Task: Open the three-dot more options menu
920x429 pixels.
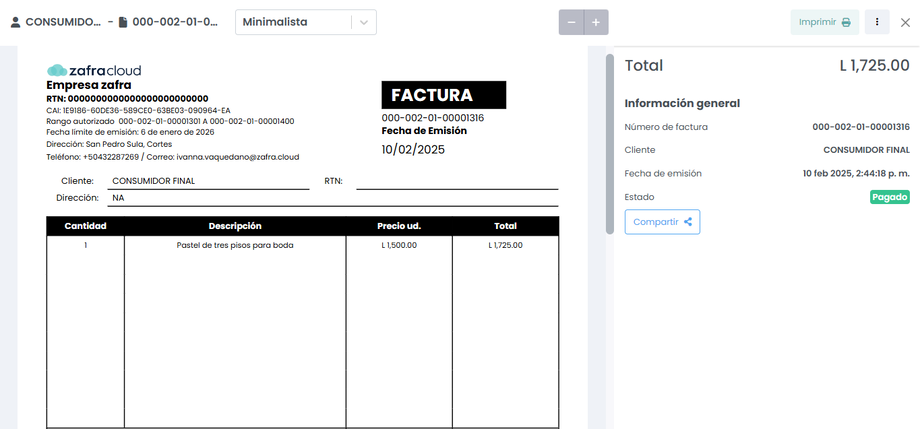Action: (x=877, y=22)
